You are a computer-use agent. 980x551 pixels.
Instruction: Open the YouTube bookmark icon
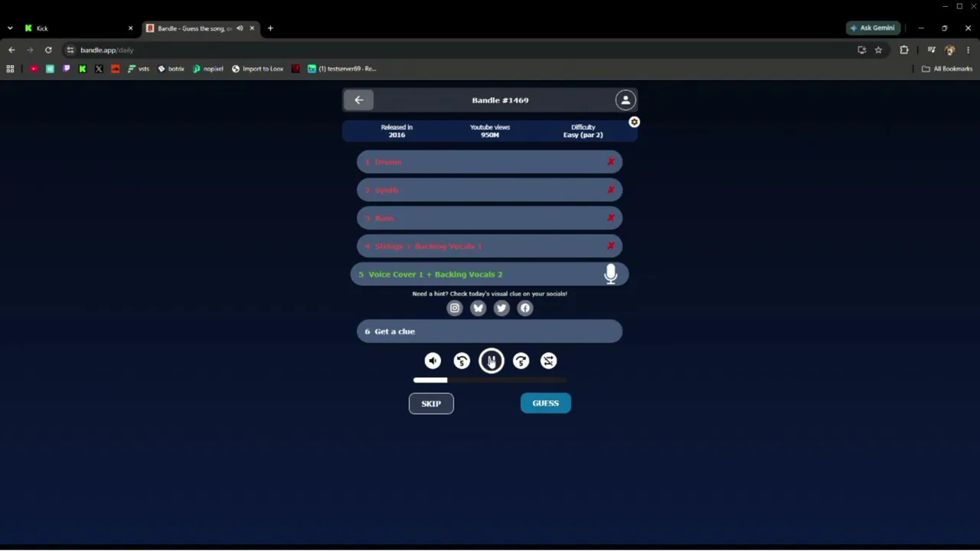point(34,69)
